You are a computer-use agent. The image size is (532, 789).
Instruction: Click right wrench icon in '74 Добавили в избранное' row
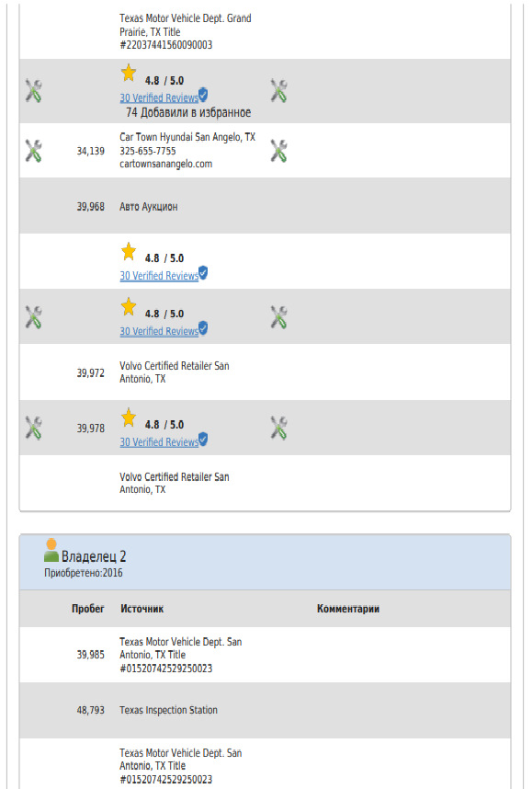[278, 91]
